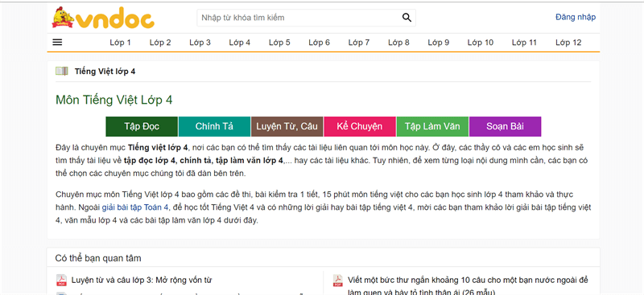Select the brown Luyện Từ, Câu button

tap(287, 126)
